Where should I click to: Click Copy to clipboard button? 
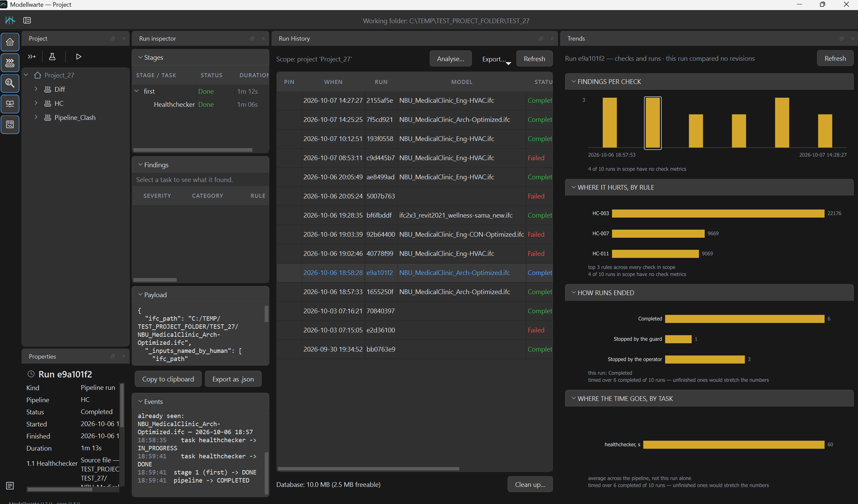(168, 379)
